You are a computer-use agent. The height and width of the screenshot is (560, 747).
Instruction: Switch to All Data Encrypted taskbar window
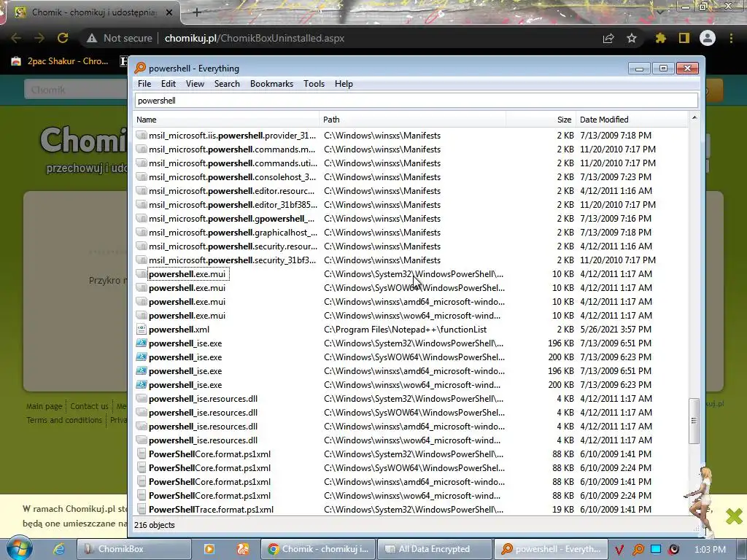(434, 549)
